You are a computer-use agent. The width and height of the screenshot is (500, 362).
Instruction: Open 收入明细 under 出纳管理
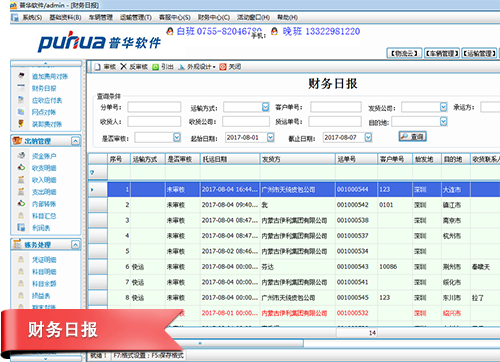44,180
